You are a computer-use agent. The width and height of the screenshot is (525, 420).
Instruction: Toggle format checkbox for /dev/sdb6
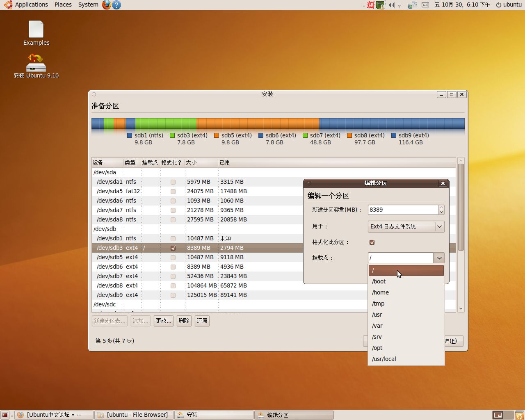pyautogui.click(x=173, y=267)
